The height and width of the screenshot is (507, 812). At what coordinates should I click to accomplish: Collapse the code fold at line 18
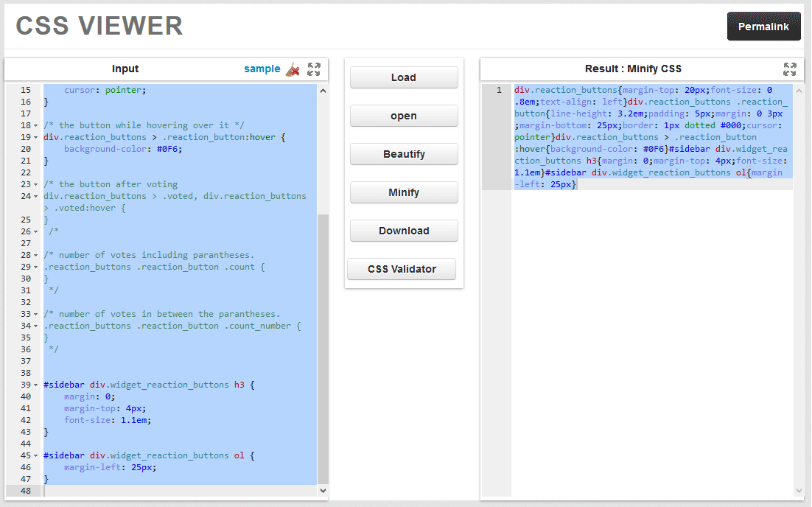point(34,125)
